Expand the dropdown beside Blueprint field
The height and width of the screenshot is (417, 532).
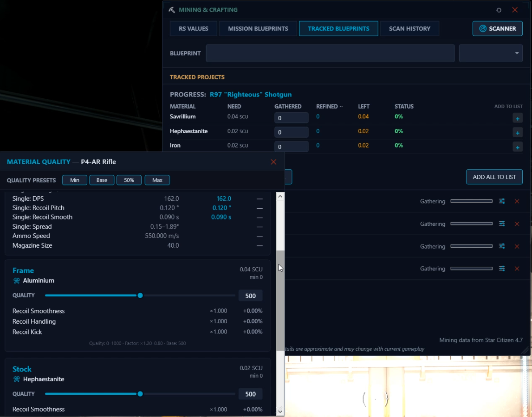[491, 53]
